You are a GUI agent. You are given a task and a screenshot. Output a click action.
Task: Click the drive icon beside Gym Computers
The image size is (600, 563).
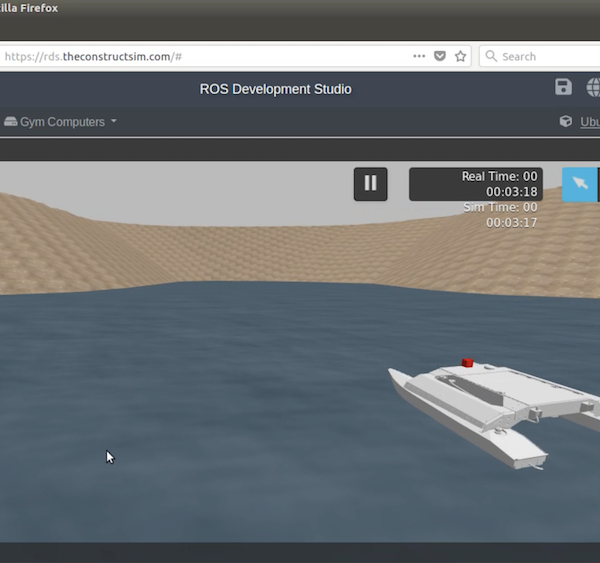point(10,122)
